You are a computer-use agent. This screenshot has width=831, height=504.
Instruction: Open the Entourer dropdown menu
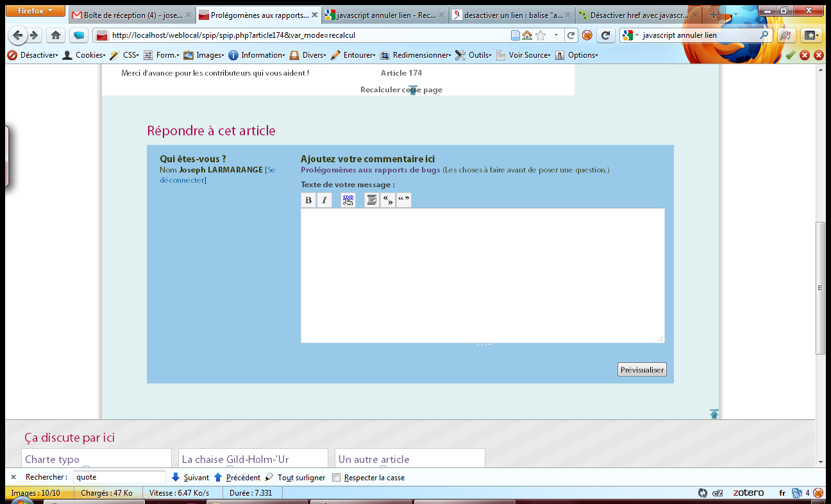pyautogui.click(x=354, y=55)
